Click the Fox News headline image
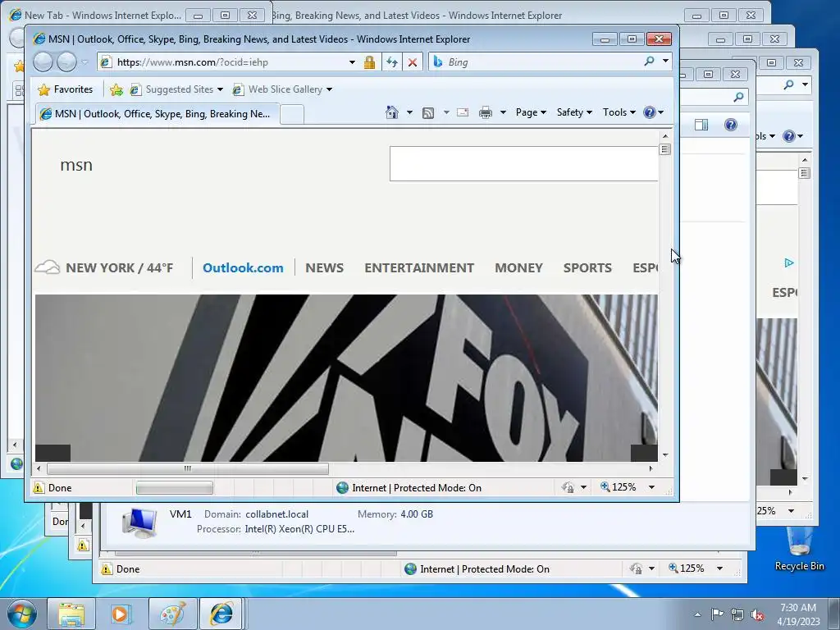840x630 pixels. pos(346,377)
